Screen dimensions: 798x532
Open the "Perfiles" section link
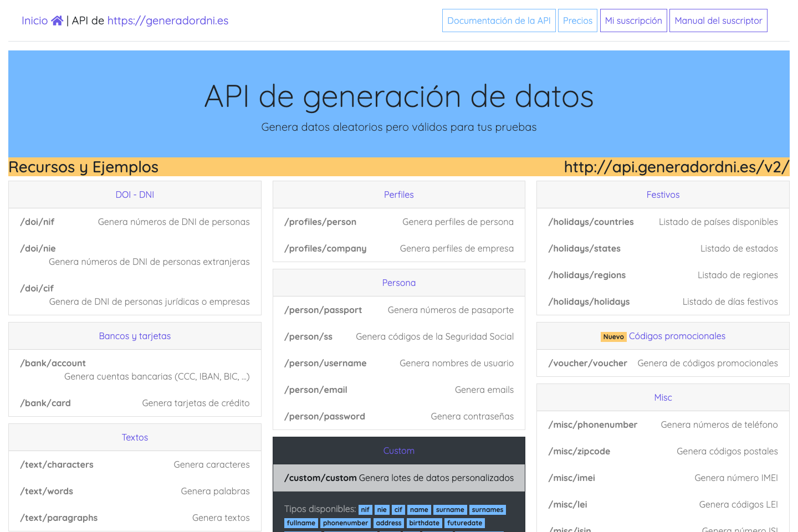398,195
